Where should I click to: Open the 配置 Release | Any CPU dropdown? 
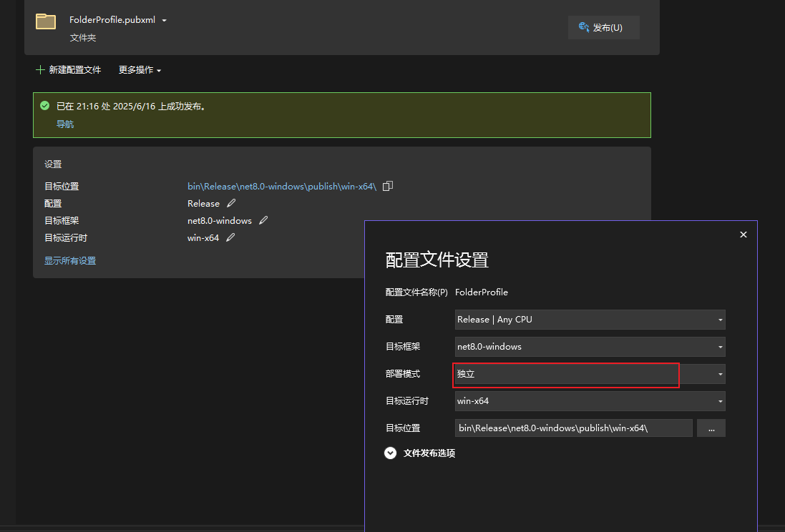pos(590,320)
